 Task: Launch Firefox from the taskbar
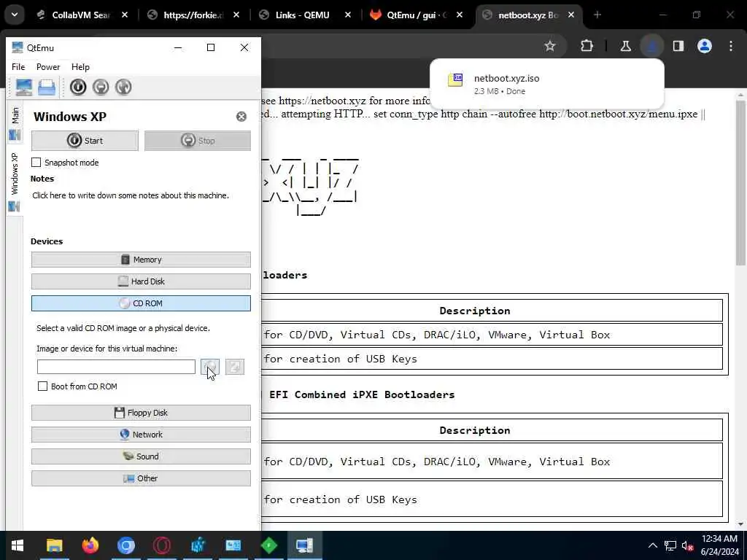[x=90, y=545]
